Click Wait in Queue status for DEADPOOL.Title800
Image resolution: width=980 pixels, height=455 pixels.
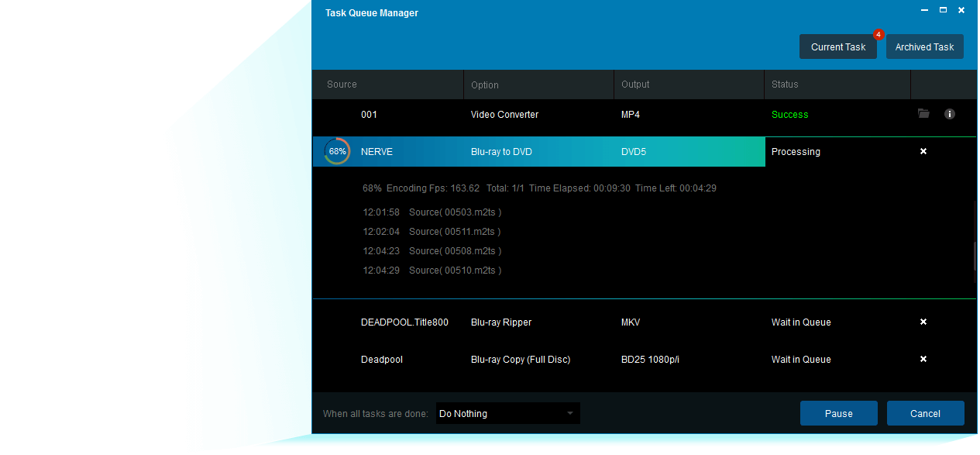pyautogui.click(x=801, y=322)
